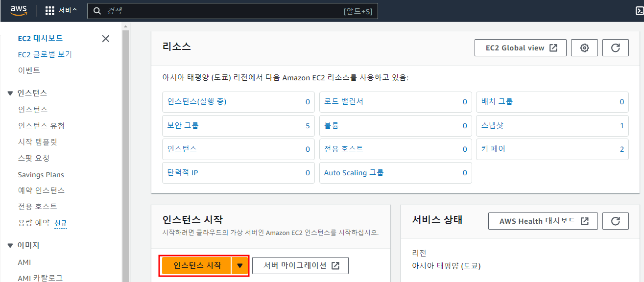The width and height of the screenshot is (644, 282).
Task: Open 볼륨 resource link
Action: coord(331,125)
